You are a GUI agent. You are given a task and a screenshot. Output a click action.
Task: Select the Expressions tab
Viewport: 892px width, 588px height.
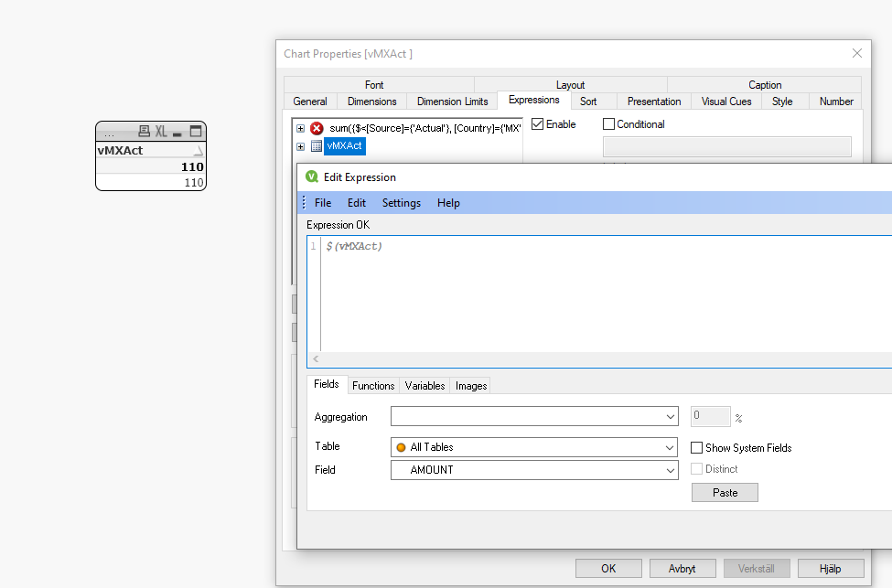533,100
